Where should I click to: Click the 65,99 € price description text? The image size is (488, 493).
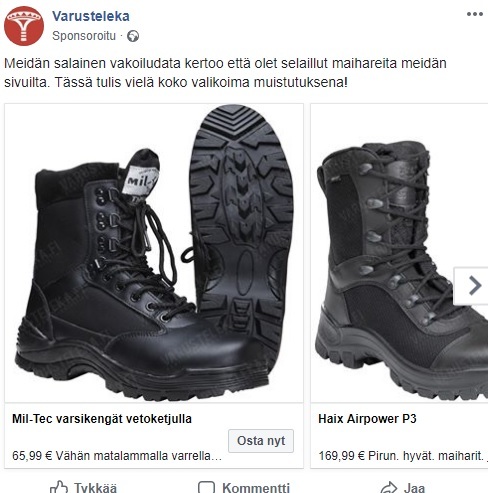[117, 455]
